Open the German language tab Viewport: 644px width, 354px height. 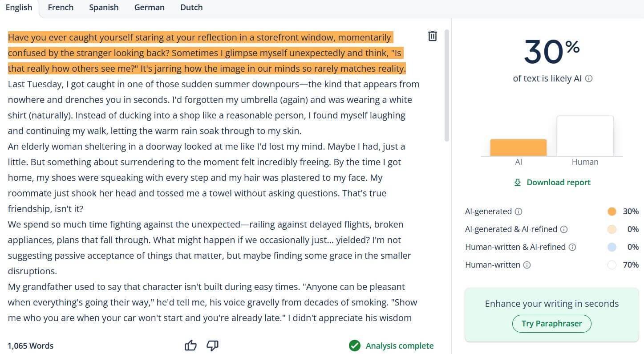(x=150, y=8)
